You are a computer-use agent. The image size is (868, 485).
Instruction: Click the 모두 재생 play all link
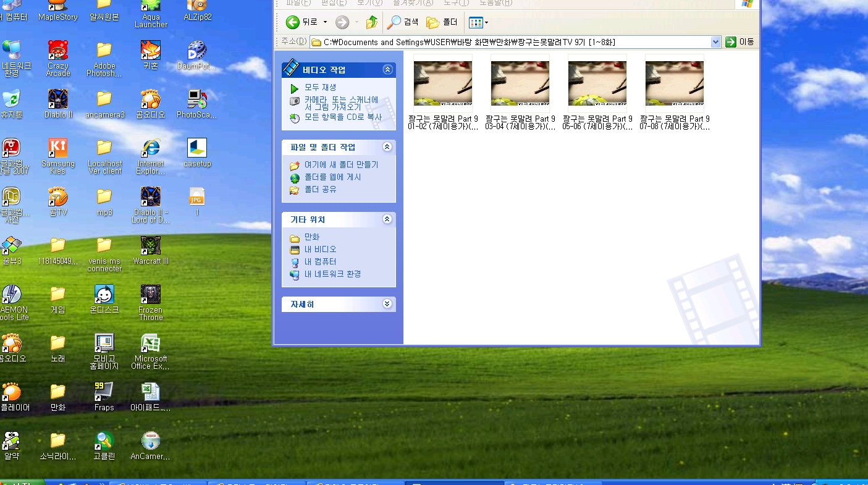click(320, 88)
